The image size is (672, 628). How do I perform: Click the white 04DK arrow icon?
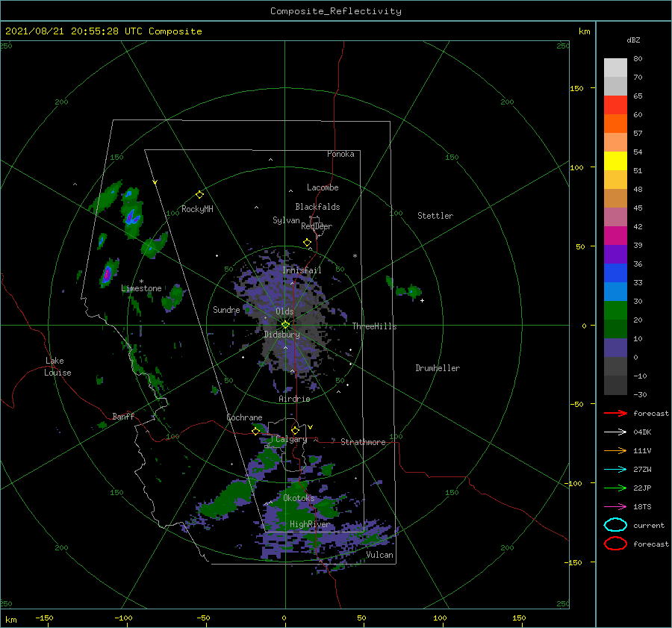[x=615, y=432]
